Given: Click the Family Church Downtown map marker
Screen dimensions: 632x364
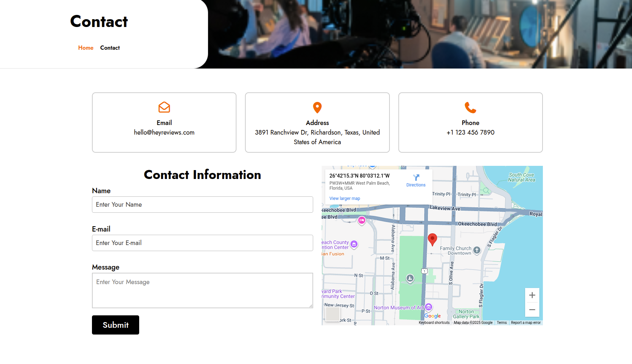Looking at the screenshot, I should 477,250.
